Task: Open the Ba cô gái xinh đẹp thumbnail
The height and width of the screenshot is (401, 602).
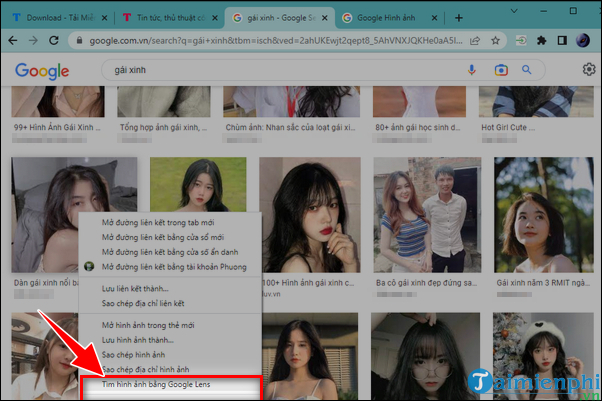Action: (427, 215)
